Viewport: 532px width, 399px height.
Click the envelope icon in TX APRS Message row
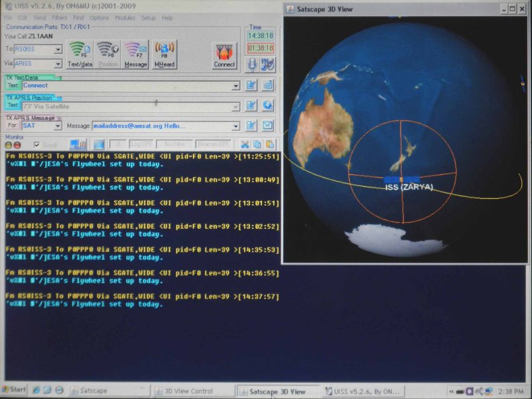pyautogui.click(x=268, y=126)
